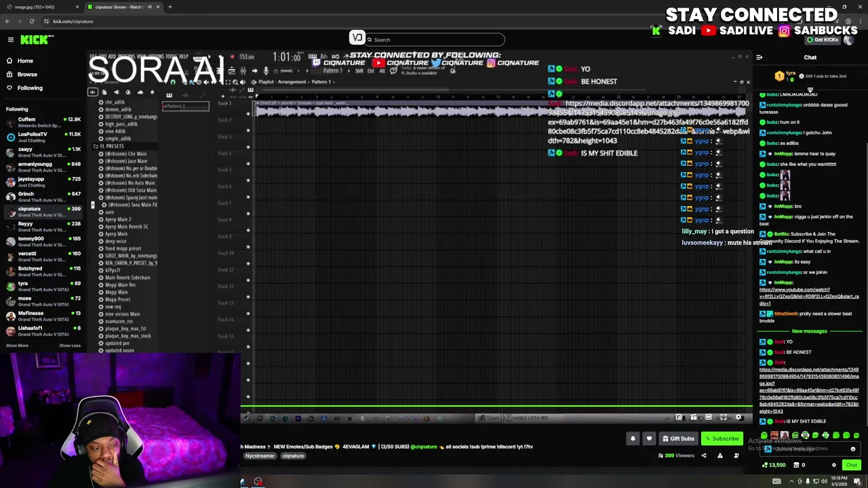The width and height of the screenshot is (868, 488).
Task: Subscribe to the ciqnature channel
Action: click(721, 439)
